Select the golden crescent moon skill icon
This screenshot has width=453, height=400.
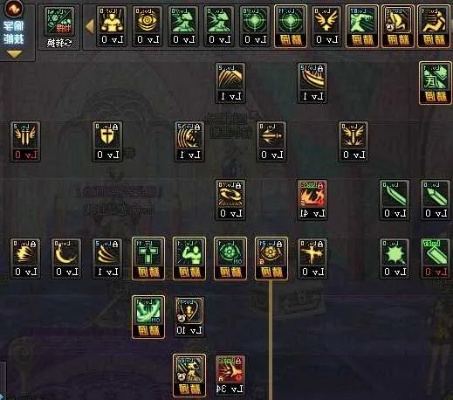coord(66,258)
